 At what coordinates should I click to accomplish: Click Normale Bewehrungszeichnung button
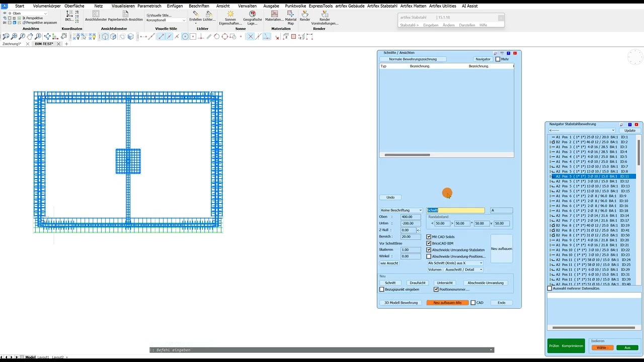(x=413, y=59)
